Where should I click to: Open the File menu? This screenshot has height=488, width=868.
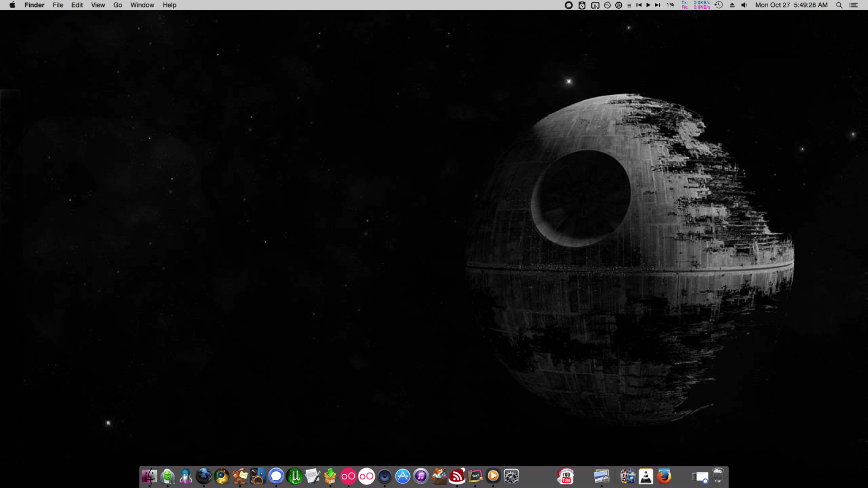pyautogui.click(x=58, y=5)
